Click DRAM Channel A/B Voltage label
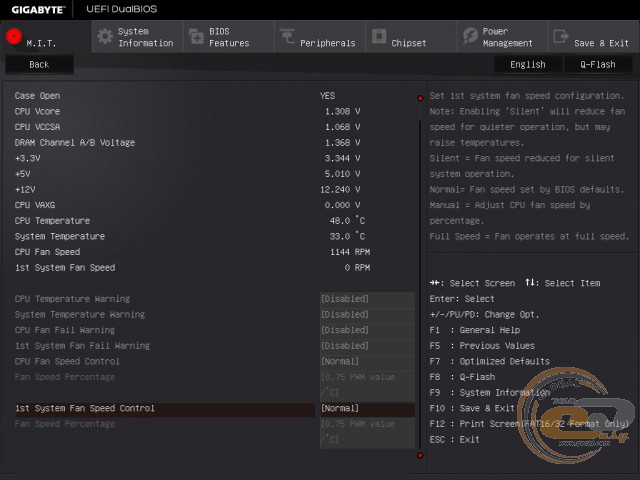 pyautogui.click(x=75, y=142)
